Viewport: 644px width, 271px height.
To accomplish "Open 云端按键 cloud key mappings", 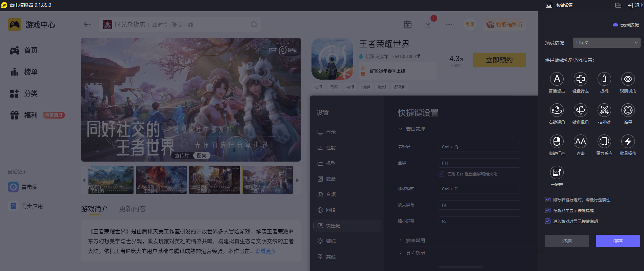I will pos(626,25).
